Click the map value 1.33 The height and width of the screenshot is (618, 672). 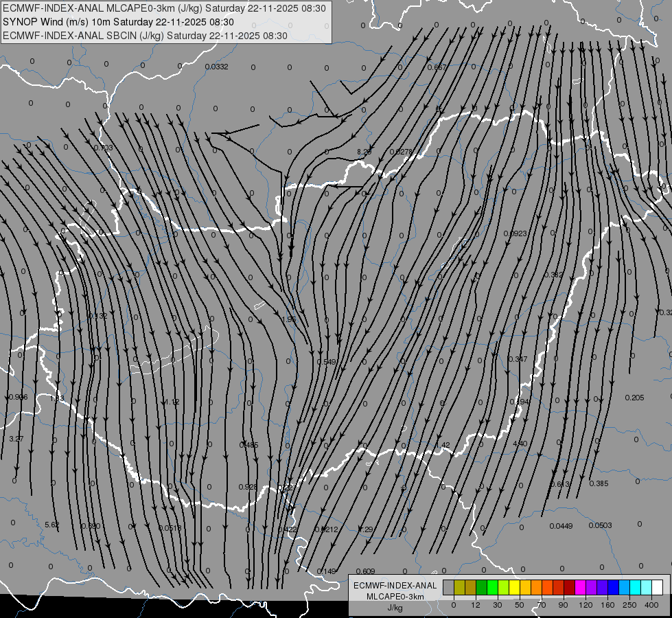57,398
